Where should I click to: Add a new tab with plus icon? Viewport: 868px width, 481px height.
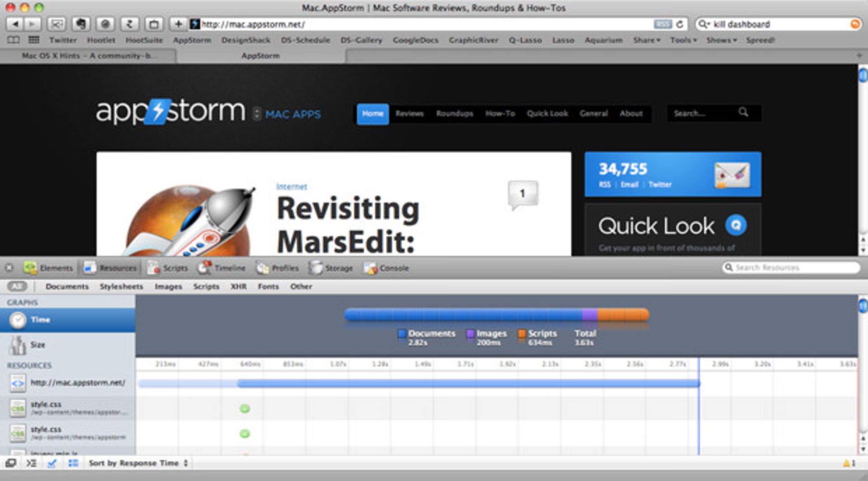click(x=859, y=56)
